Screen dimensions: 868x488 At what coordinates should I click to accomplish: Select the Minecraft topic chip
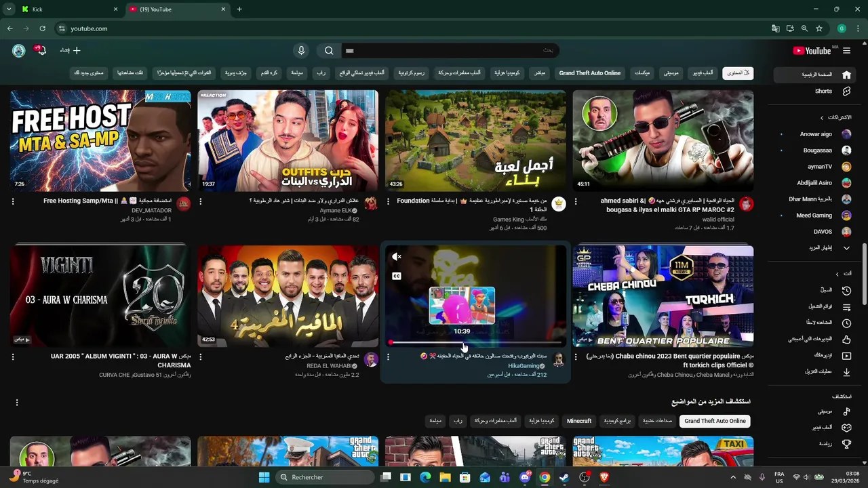pyautogui.click(x=579, y=421)
